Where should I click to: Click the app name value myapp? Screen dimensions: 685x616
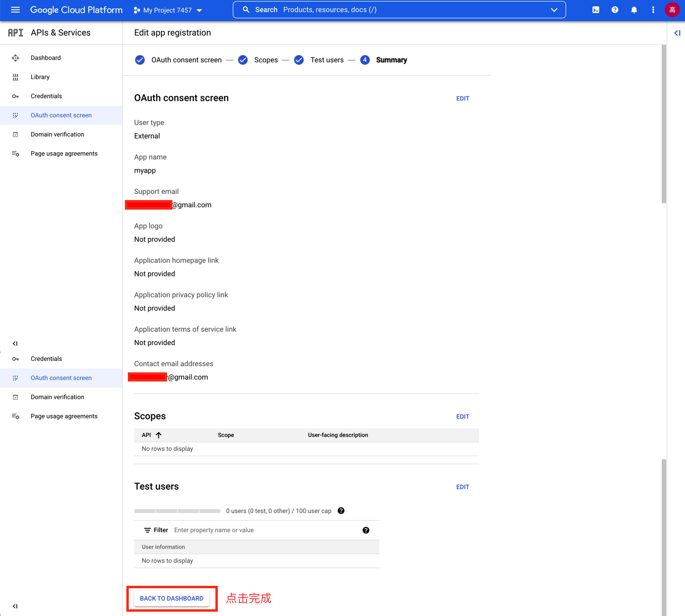pos(145,171)
